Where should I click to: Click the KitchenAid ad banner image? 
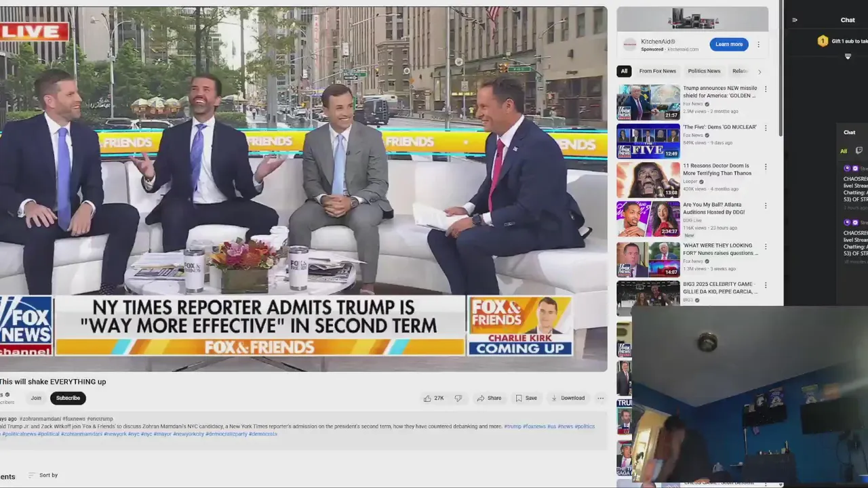tap(692, 19)
